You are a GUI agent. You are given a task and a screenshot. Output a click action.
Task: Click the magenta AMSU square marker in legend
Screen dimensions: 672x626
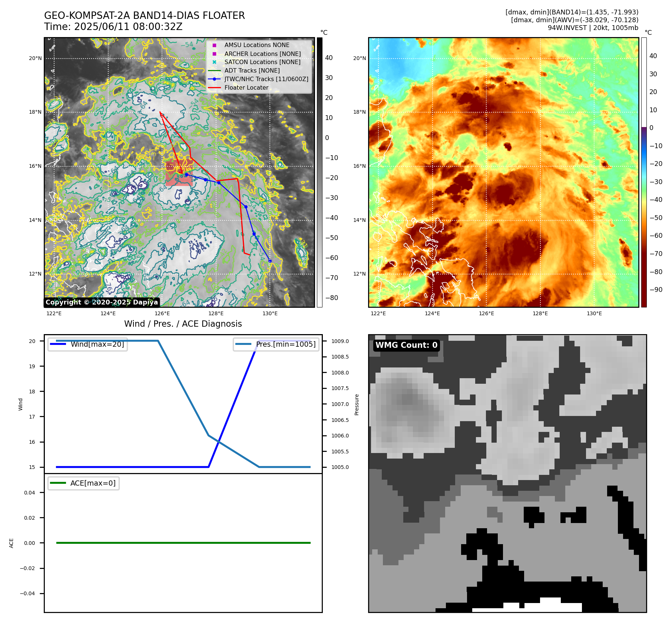214,45
